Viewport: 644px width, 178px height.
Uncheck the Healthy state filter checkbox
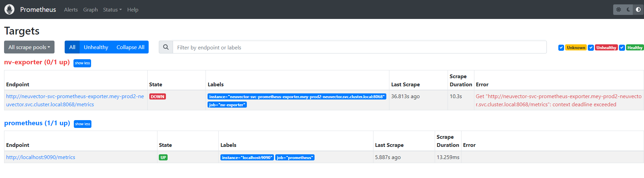pyautogui.click(x=622, y=48)
